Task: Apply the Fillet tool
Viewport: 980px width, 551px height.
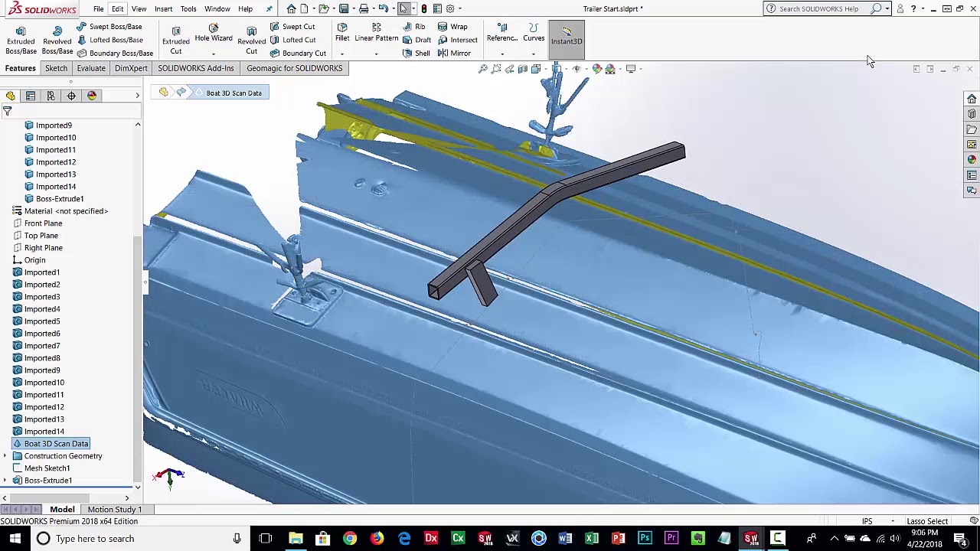Action: tap(342, 33)
